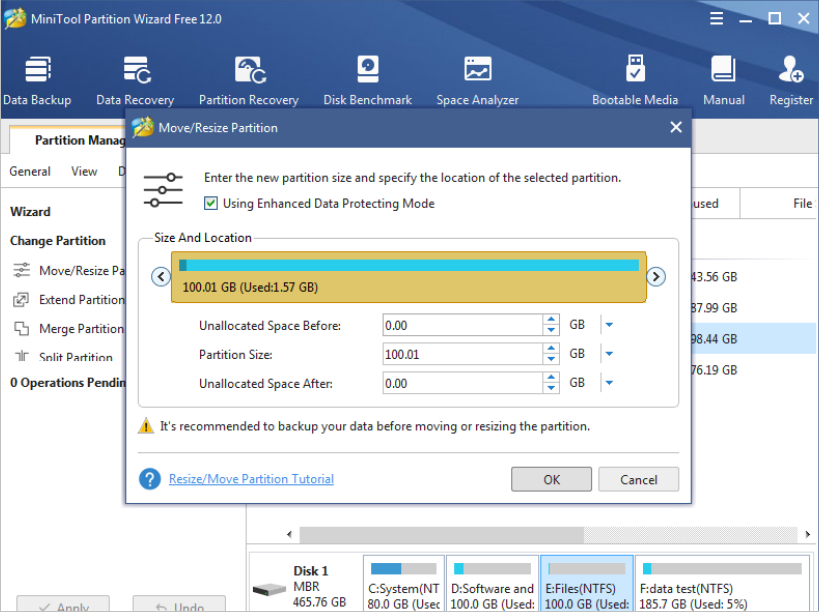819x613 pixels.
Task: Click the sliders icon in dialog header
Action: coord(163,190)
